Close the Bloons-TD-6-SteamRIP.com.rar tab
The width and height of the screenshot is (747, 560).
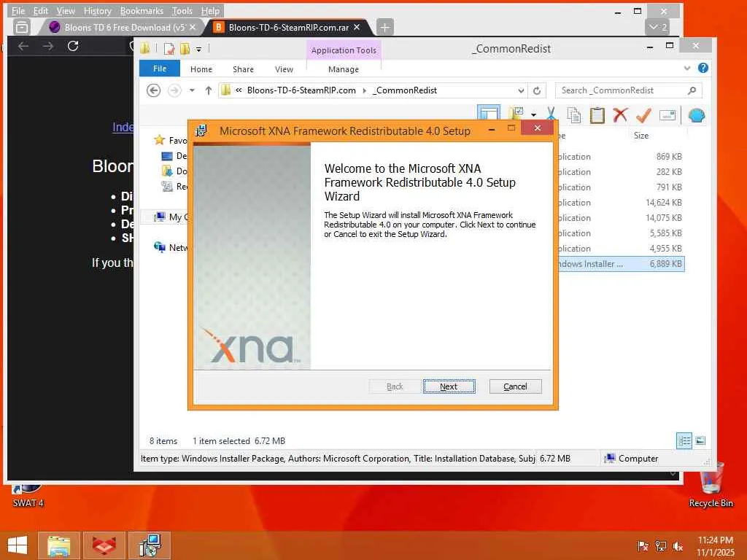357,27
